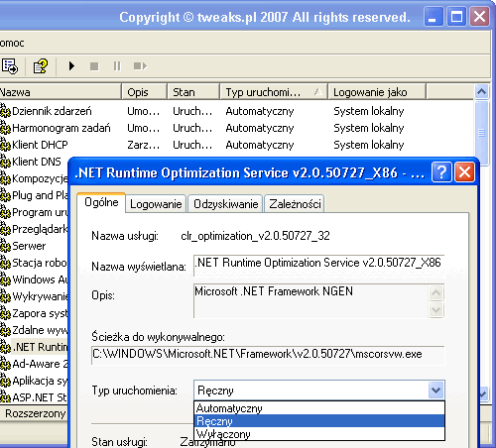This screenshot has width=496, height=448.
Task: Choose Wyłączony from the startup type list
Action: click(x=319, y=434)
